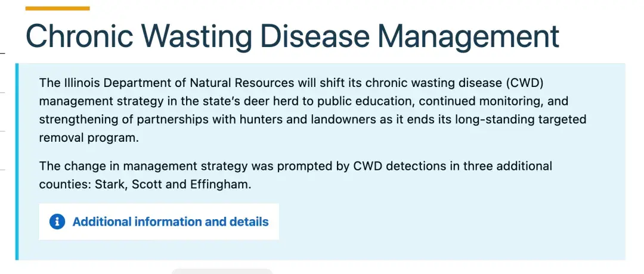Open Additional information and details link
This screenshot has height=274, width=644.
coord(171,222)
